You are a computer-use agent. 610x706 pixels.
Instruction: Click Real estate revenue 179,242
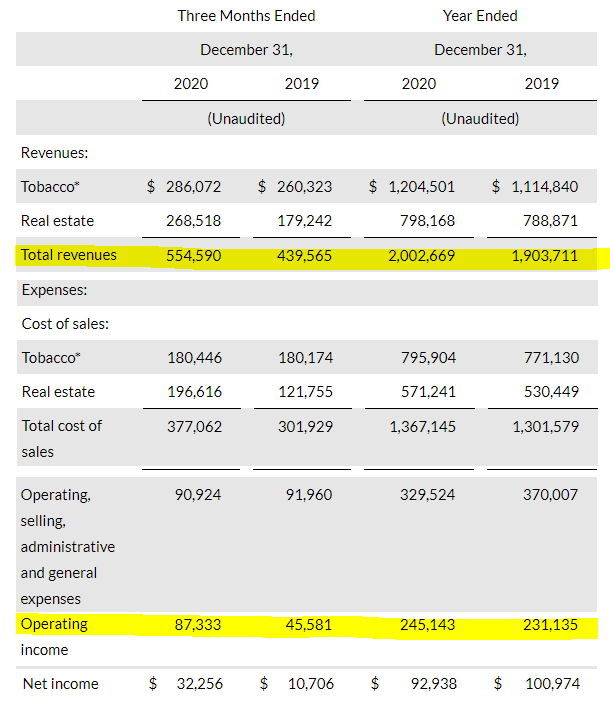pos(304,221)
